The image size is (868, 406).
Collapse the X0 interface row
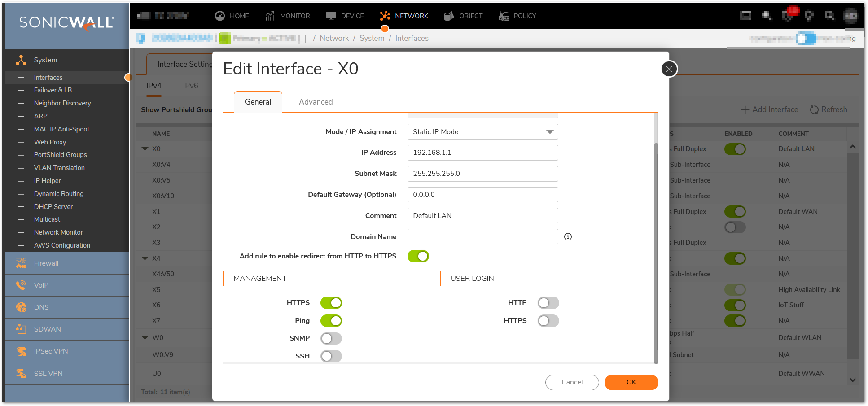click(145, 149)
